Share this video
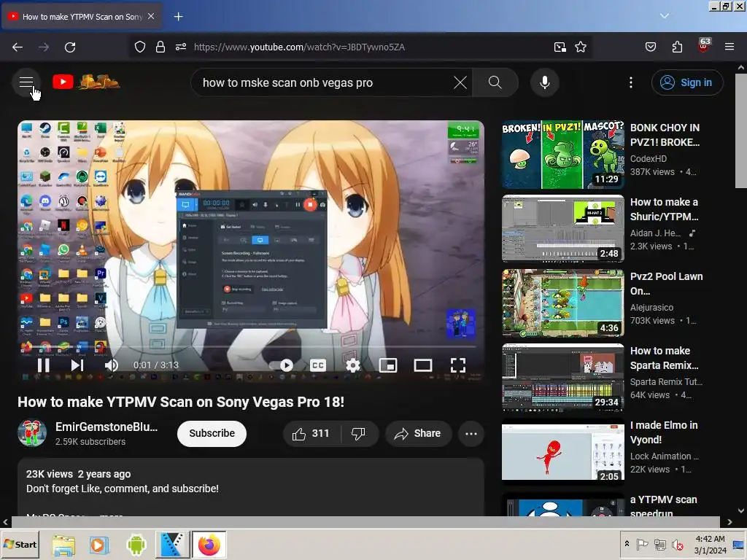The width and height of the screenshot is (747, 560). click(418, 433)
